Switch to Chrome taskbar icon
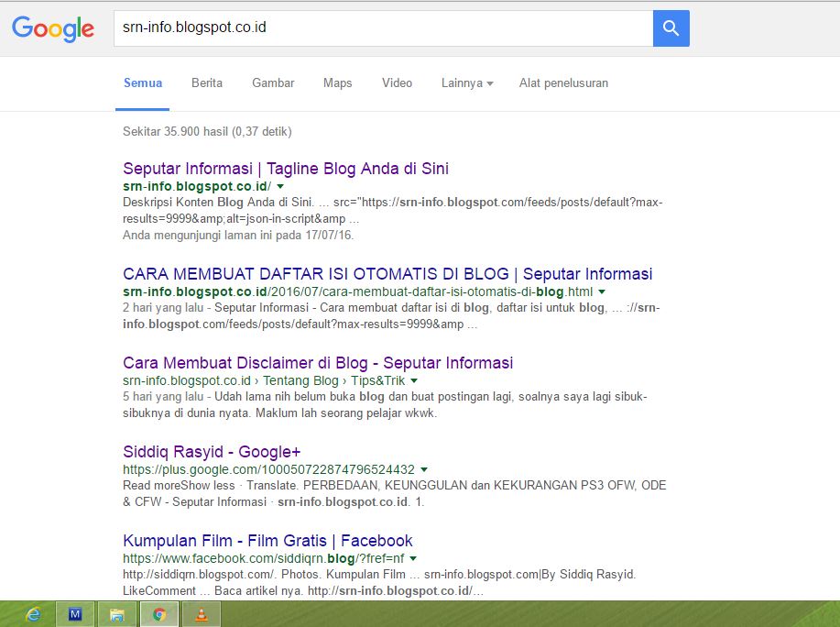This screenshot has height=627, width=840. pos(159,614)
